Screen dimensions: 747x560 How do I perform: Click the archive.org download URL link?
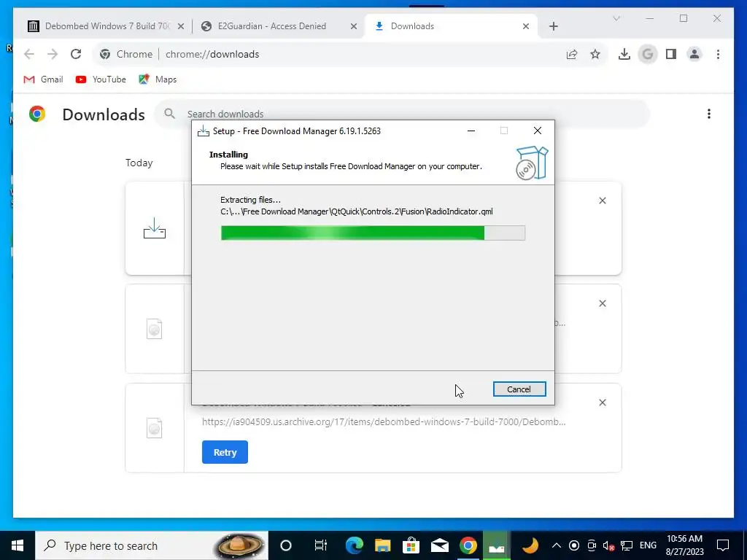[384, 422]
